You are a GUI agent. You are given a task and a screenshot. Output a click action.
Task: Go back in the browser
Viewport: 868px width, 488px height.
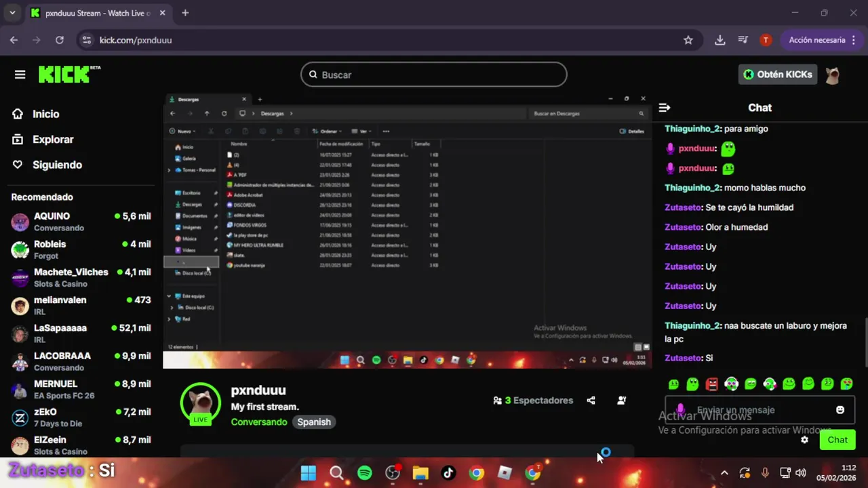click(14, 40)
